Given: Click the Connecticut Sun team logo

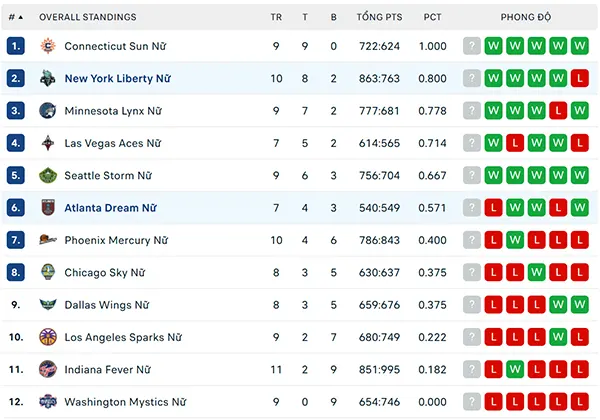Looking at the screenshot, I should tap(48, 46).
